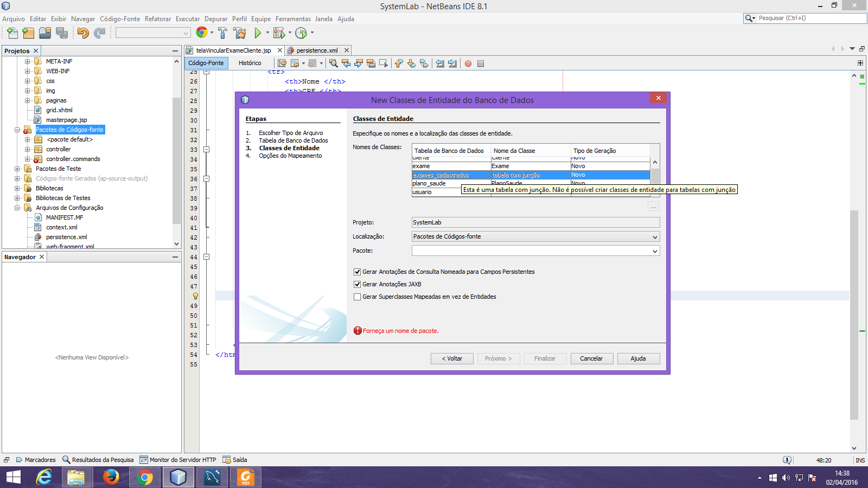
Task: Click the editor vertical scrollbar
Action: [854, 314]
